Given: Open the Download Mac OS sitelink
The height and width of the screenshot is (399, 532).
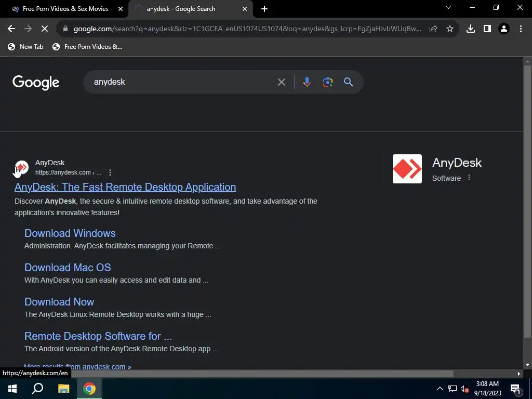Looking at the screenshot, I should coord(68,268).
